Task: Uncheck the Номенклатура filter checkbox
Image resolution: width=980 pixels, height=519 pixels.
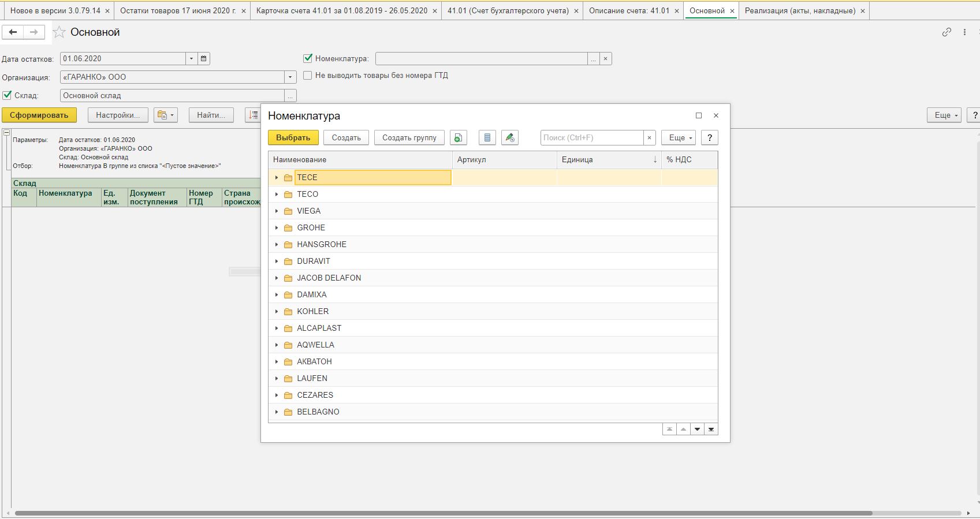Action: 308,58
